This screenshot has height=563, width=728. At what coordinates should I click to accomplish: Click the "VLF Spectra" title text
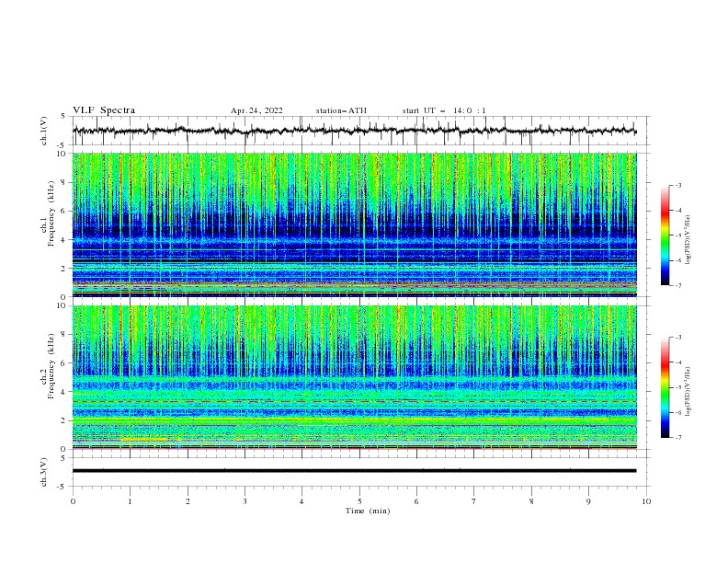pos(104,110)
